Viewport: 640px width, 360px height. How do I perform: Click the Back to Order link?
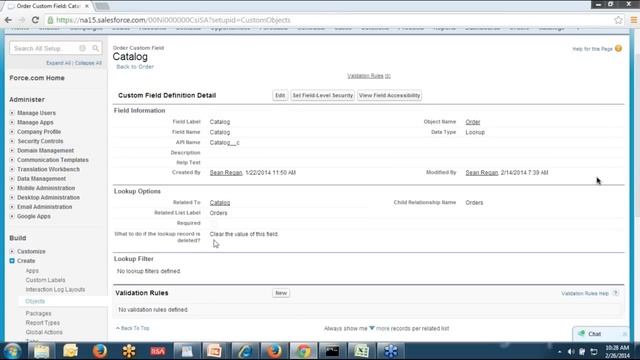(x=135, y=67)
